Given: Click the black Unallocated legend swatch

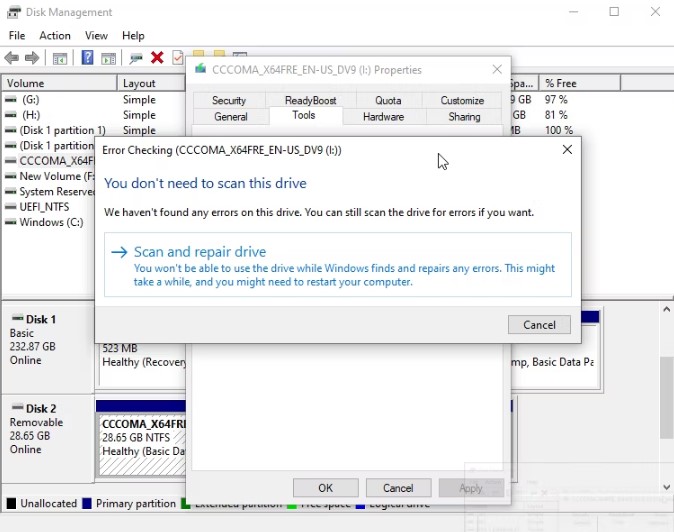Looking at the screenshot, I should click(x=12, y=503).
